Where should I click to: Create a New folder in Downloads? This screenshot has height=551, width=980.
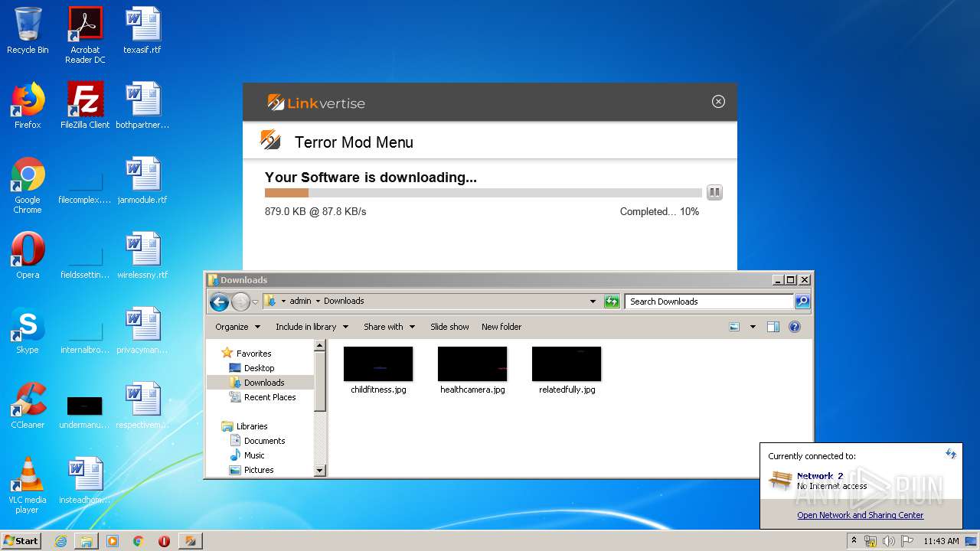(x=501, y=327)
